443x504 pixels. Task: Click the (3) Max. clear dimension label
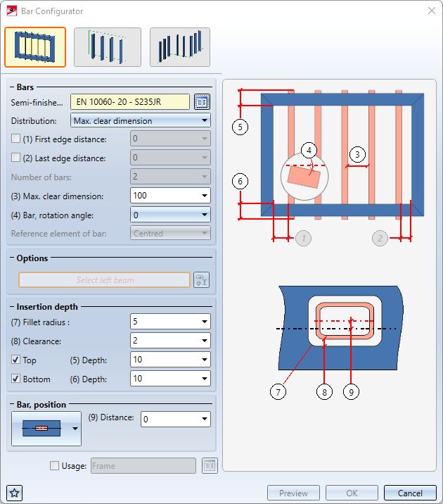(57, 196)
